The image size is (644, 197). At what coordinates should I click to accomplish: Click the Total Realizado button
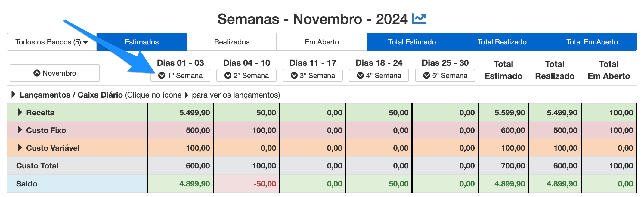pyautogui.click(x=502, y=42)
